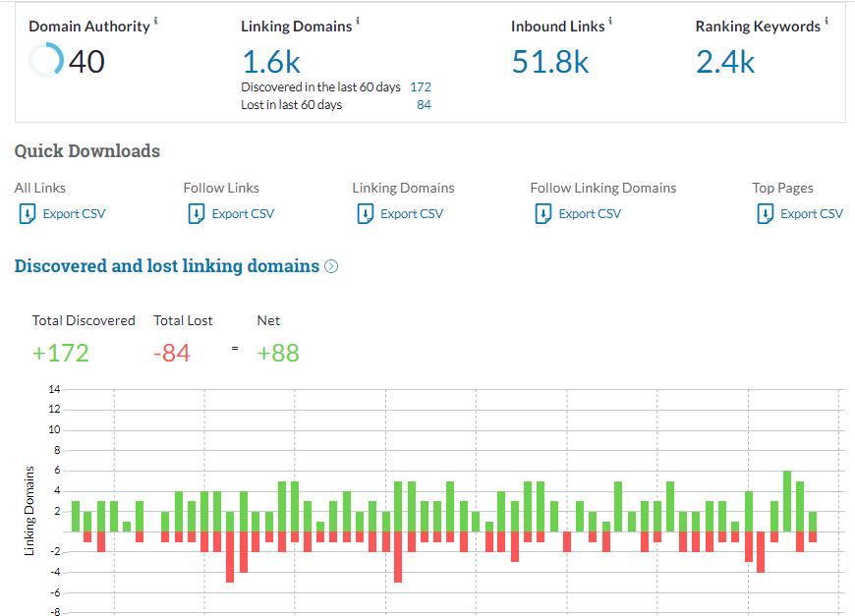Screen dimensions: 855x616
Task: Open the 2.4k ranking keywords value
Action: (x=725, y=61)
